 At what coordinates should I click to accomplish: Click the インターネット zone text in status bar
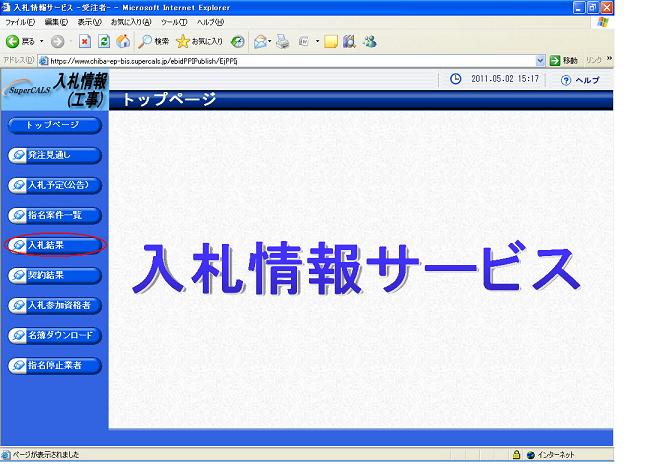556,455
